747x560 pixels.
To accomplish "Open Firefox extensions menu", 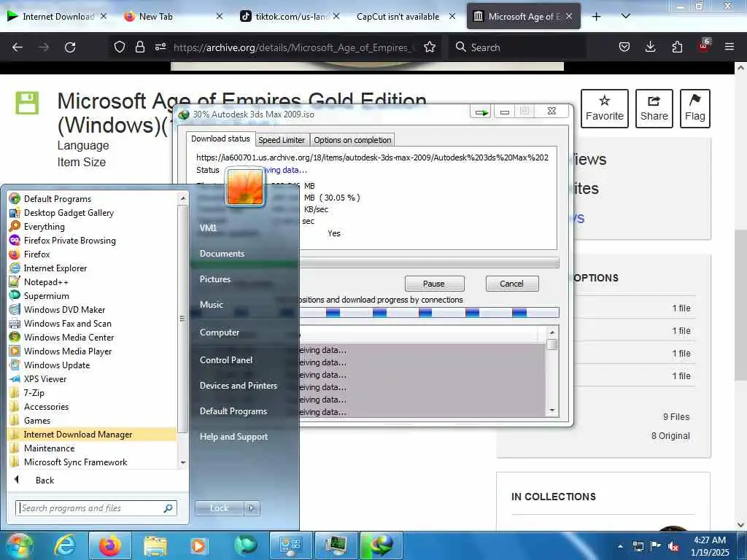I will (677, 47).
